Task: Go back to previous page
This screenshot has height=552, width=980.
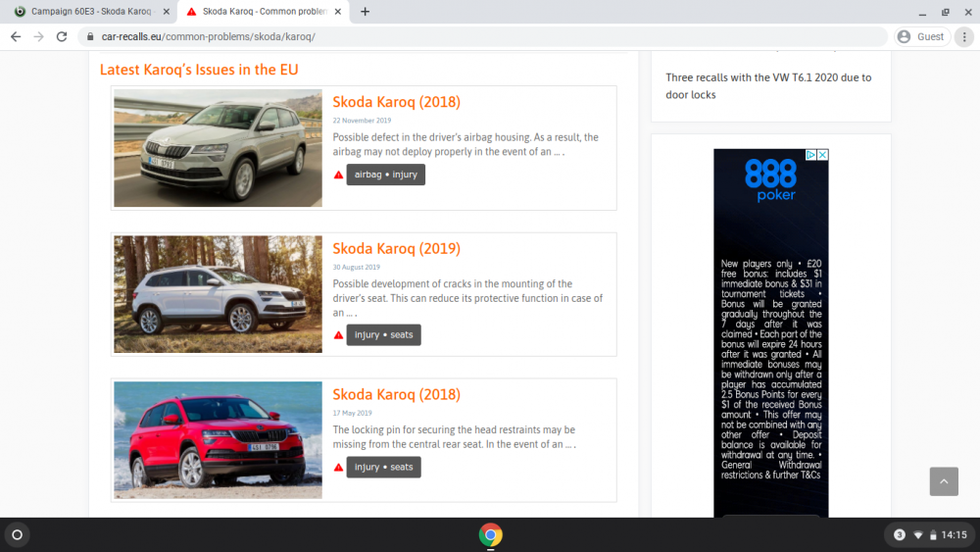Action: coord(16,37)
